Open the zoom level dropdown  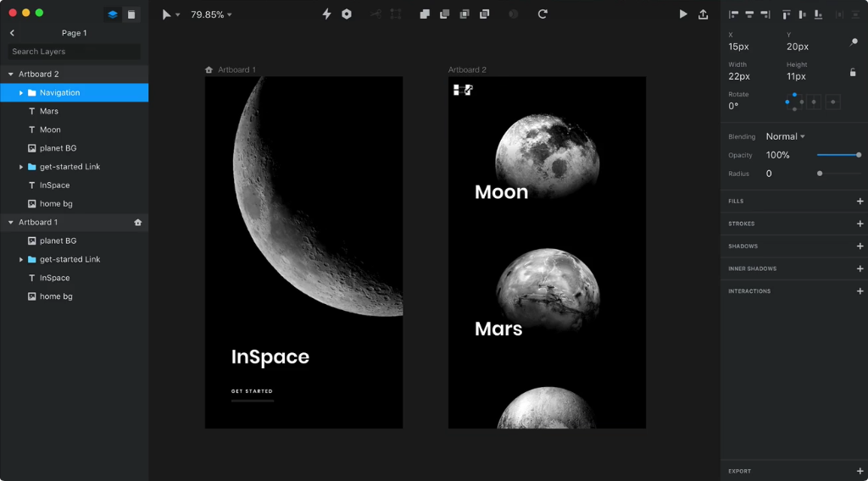pyautogui.click(x=211, y=14)
